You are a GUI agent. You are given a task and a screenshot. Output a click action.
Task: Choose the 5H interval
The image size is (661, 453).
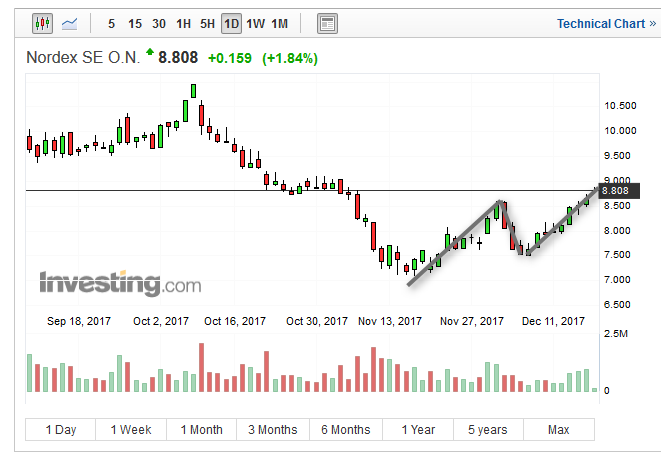pyautogui.click(x=207, y=24)
